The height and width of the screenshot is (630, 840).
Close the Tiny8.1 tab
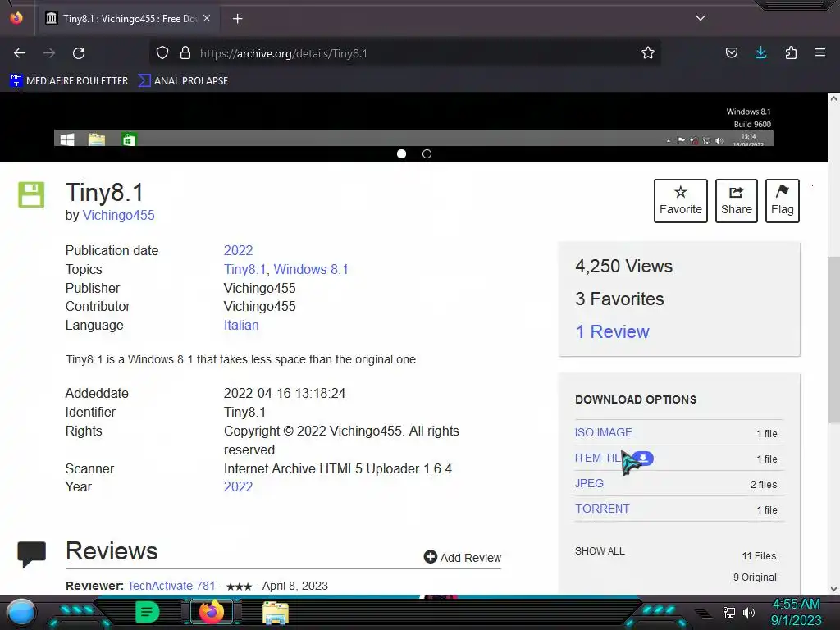click(x=207, y=18)
